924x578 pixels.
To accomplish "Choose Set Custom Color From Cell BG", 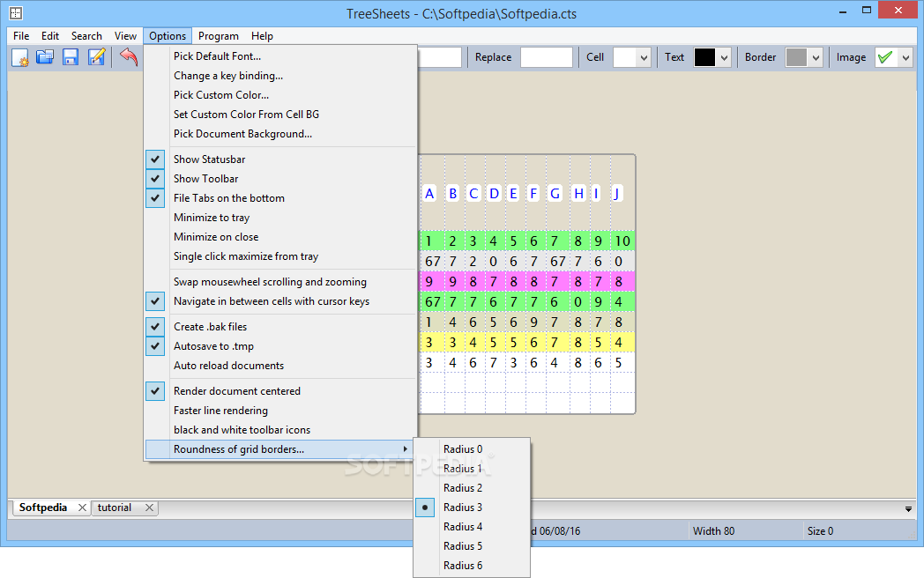I will coord(280,115).
